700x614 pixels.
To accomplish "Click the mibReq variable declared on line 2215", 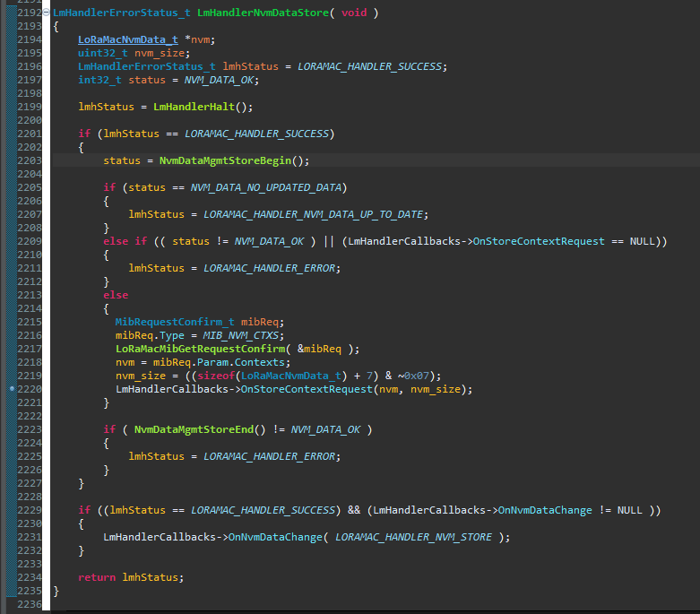I will 259,322.
